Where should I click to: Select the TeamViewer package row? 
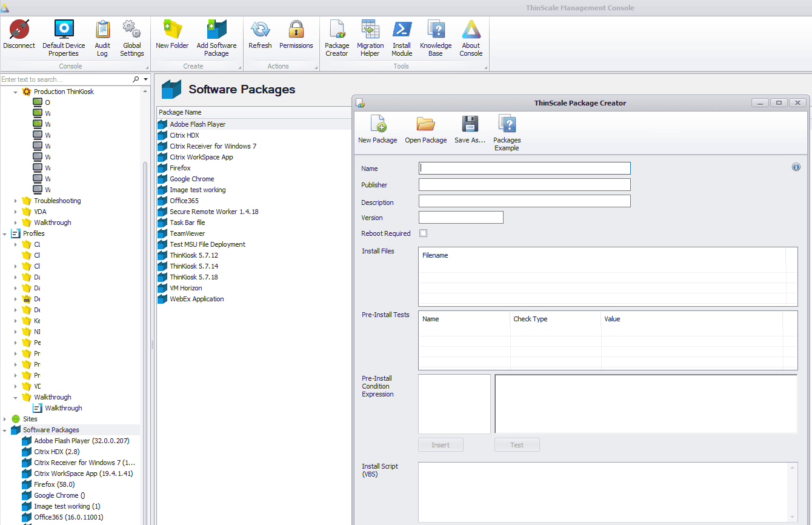pyautogui.click(x=254, y=233)
